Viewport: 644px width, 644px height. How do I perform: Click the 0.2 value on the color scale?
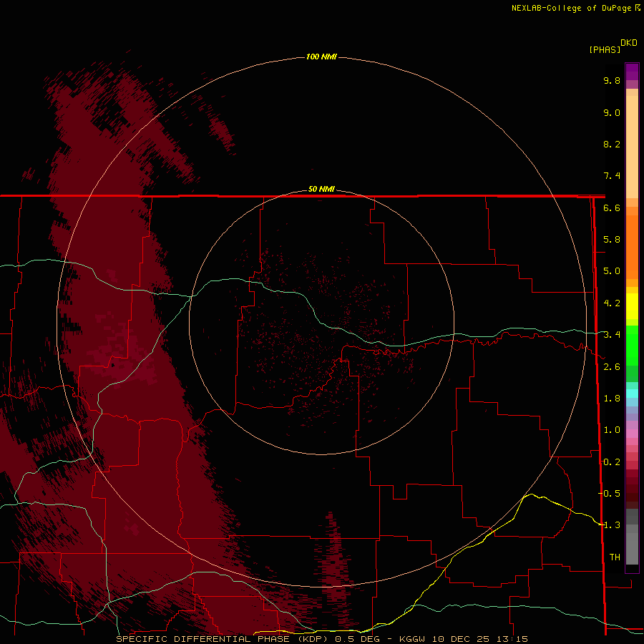[612, 462]
